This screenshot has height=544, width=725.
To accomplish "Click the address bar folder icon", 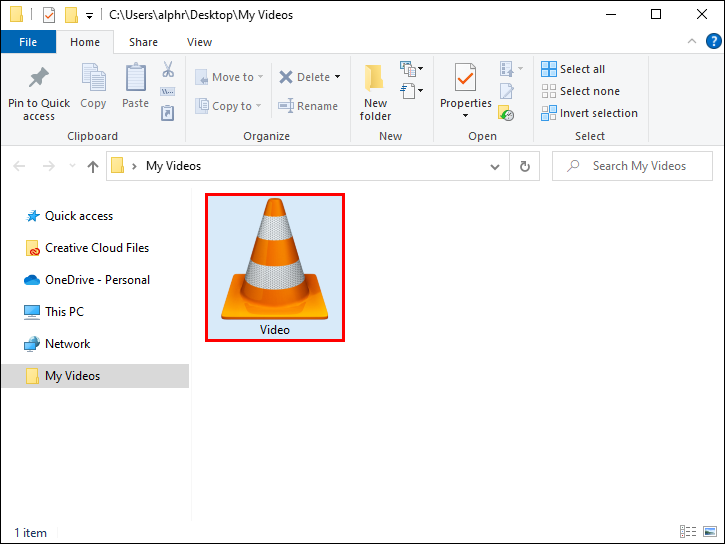I will click(x=117, y=165).
